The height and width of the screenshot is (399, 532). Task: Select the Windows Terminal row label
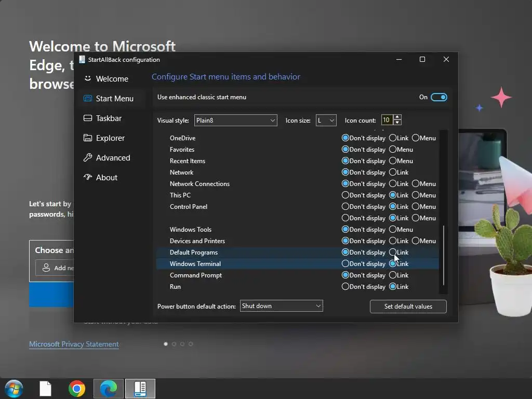point(195,263)
